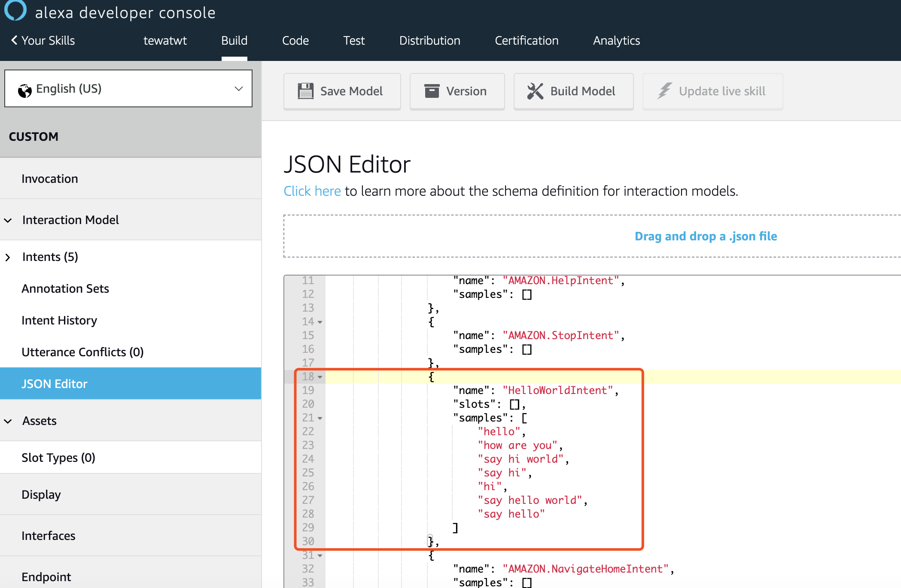The width and height of the screenshot is (901, 588).
Task: Click the back chevron beside Your Skills
Action: (14, 40)
